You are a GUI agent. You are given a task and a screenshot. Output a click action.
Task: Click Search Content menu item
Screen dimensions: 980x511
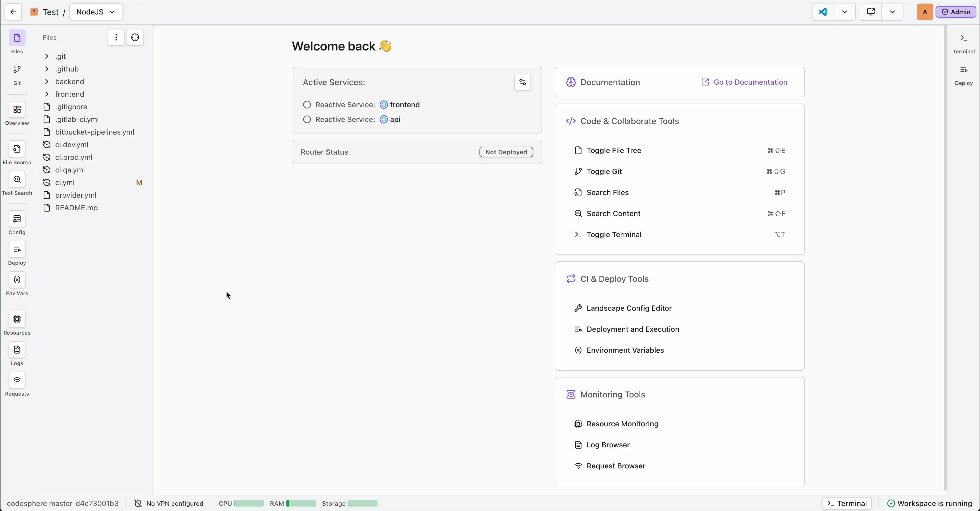click(680, 213)
